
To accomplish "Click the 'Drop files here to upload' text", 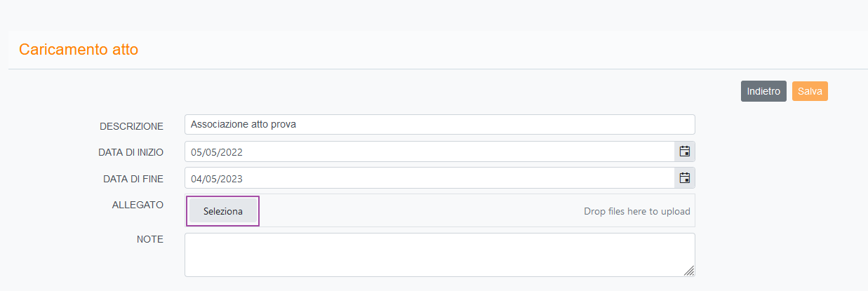I will click(x=636, y=211).
